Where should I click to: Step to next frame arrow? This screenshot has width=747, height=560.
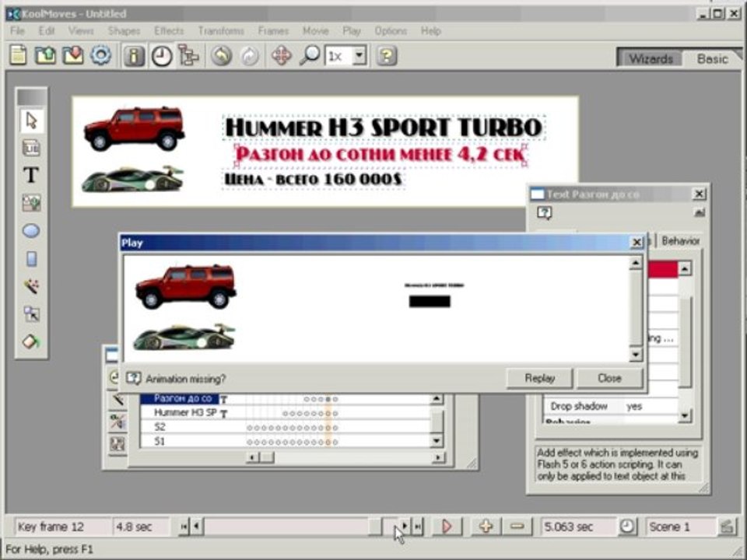click(x=405, y=527)
